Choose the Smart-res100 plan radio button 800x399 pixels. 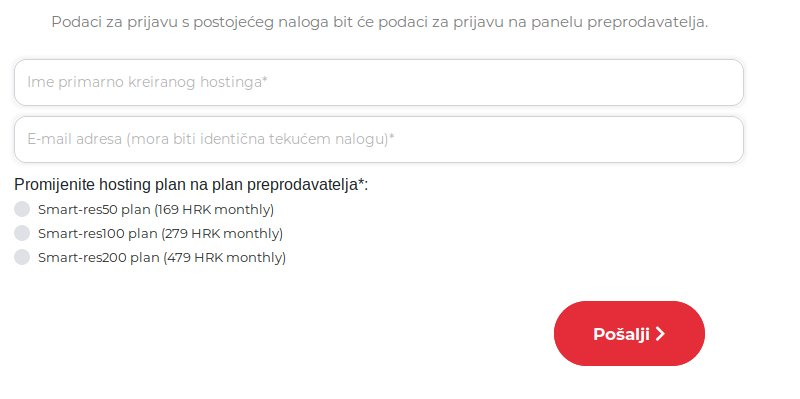(22, 233)
